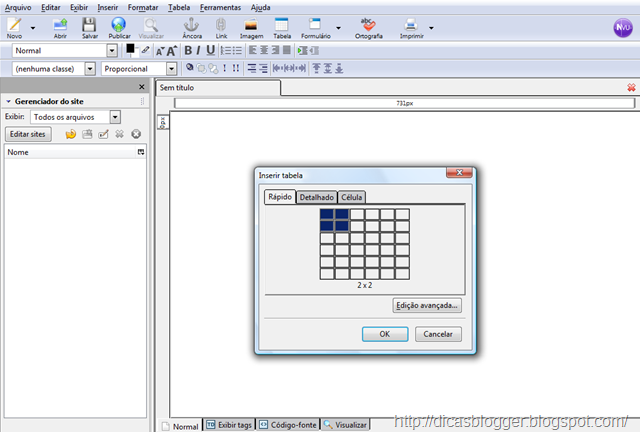Screen dimensions: 640x432
Task: Switch to Detalhado tab in Inserir tabela
Action: click(317, 197)
